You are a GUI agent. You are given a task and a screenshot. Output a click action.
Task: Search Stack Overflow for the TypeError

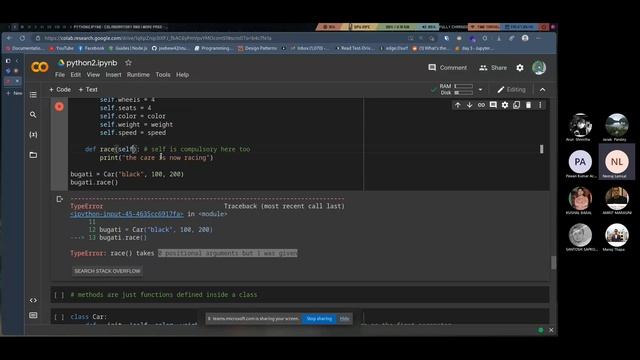click(107, 271)
